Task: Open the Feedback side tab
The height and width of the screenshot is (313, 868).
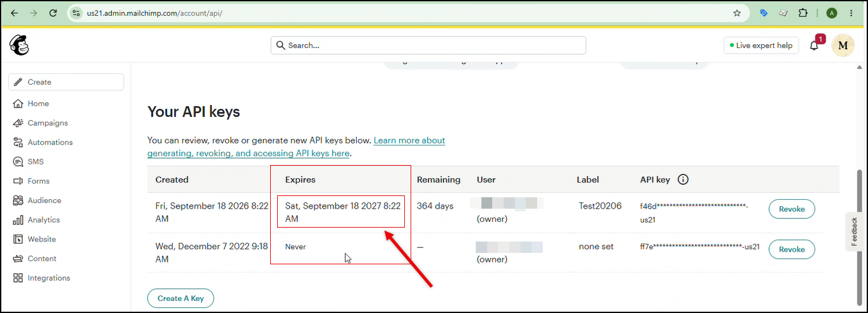Action: pyautogui.click(x=855, y=232)
